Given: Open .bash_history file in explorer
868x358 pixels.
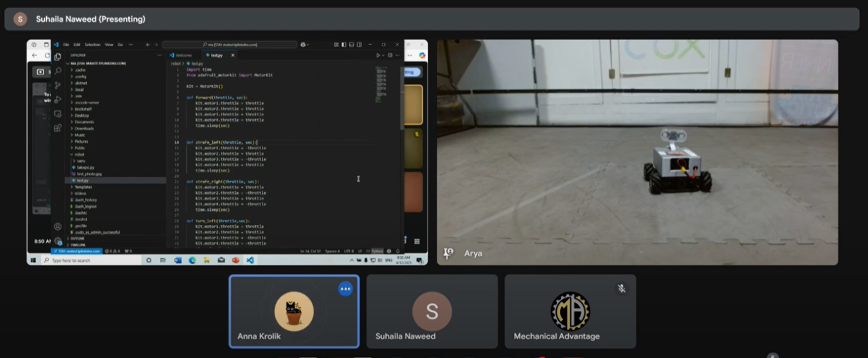Looking at the screenshot, I should click(x=115, y=200).
